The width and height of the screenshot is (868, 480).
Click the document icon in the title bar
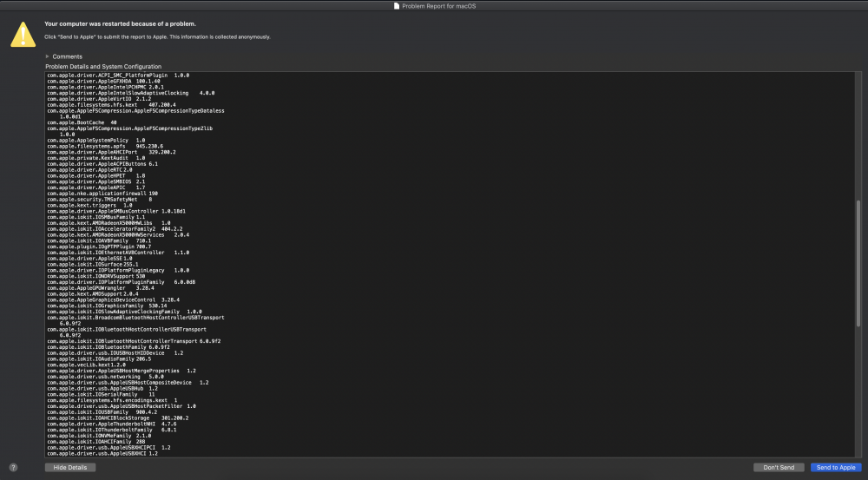[397, 6]
